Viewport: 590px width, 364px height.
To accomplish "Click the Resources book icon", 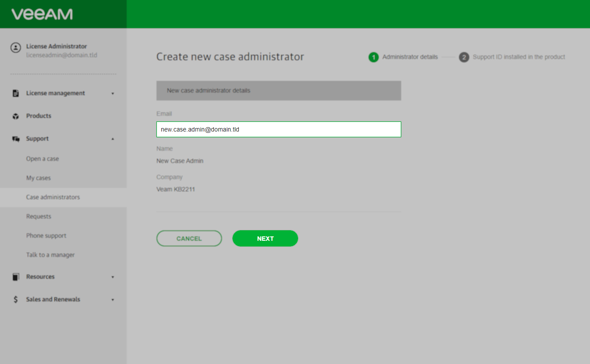I will 16,277.
